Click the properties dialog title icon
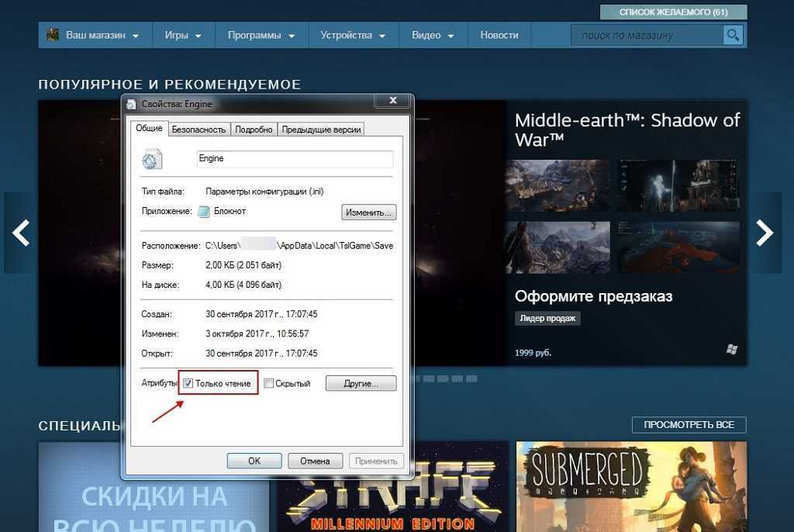This screenshot has height=532, width=794. coord(131,104)
